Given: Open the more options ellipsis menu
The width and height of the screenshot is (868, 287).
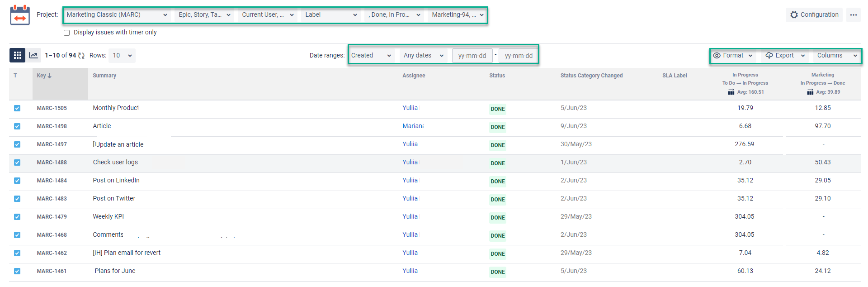Looking at the screenshot, I should pyautogui.click(x=854, y=15).
